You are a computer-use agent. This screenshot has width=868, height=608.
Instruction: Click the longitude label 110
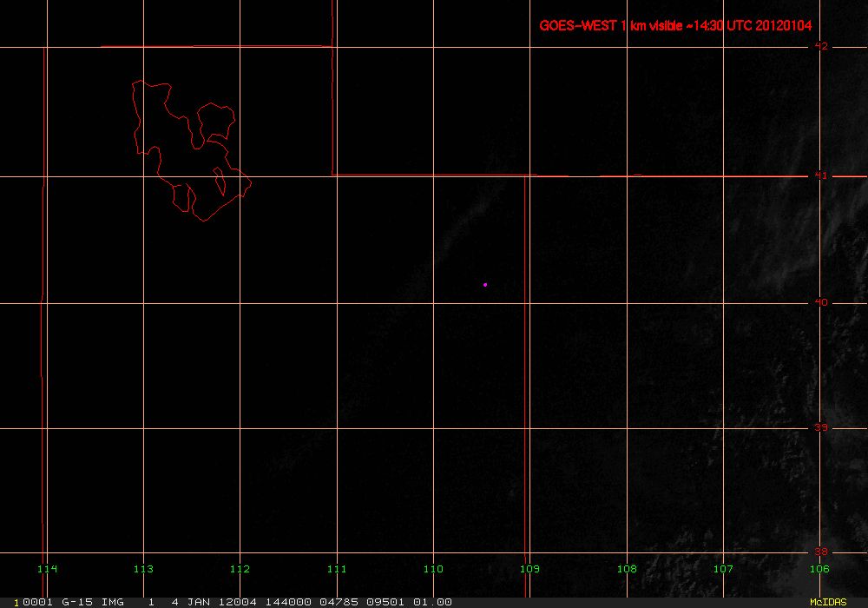click(x=433, y=569)
